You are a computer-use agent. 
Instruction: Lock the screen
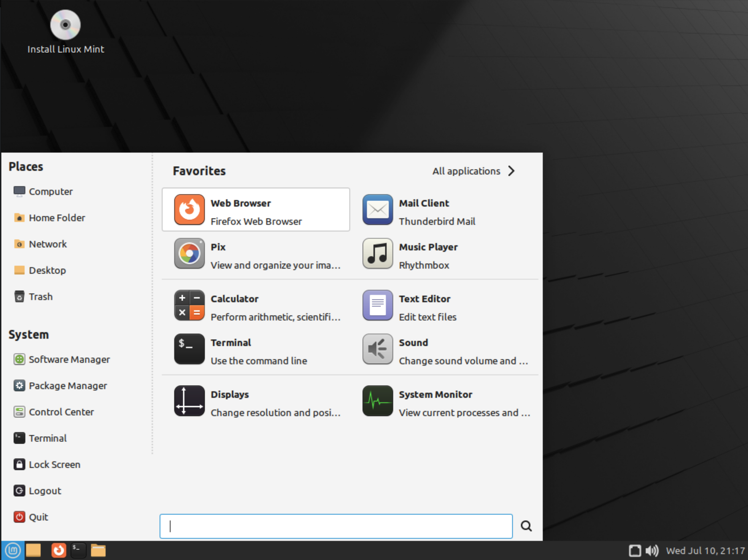55,464
